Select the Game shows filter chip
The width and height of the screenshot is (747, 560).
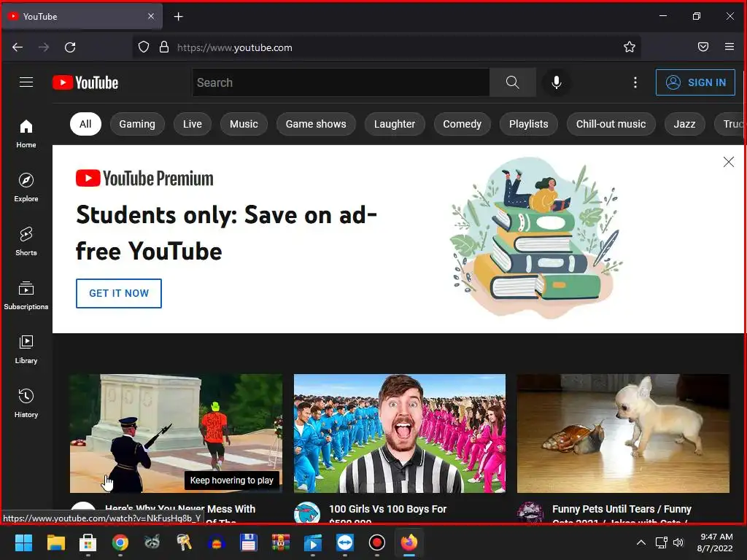(x=316, y=124)
